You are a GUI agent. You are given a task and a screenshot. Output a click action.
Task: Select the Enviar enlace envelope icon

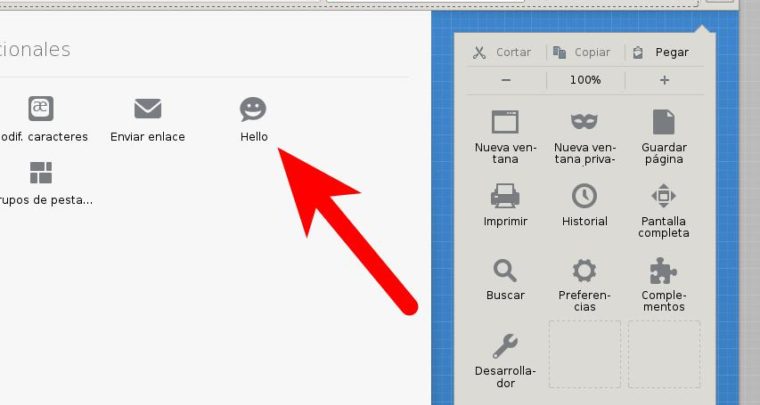tap(148, 109)
